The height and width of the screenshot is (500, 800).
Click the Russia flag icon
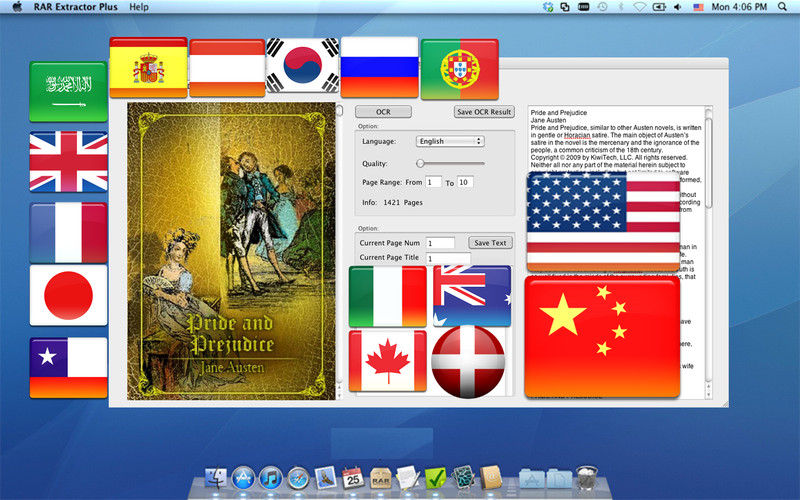[x=380, y=67]
